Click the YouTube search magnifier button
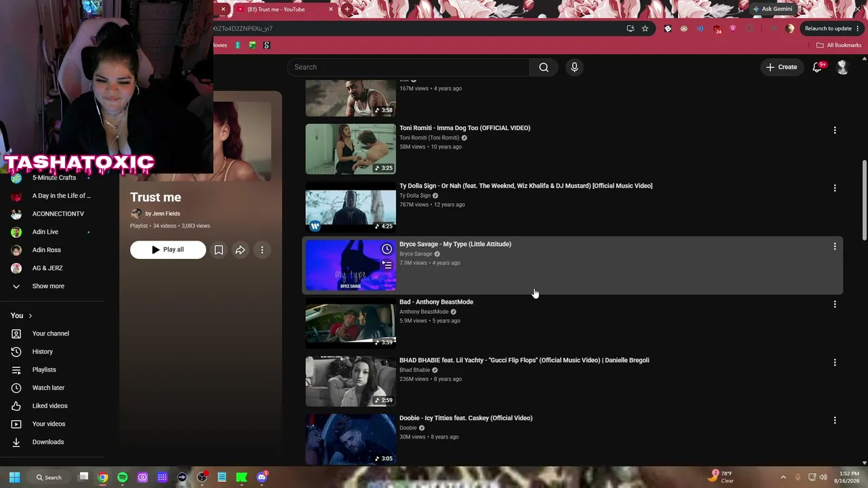Image resolution: width=868 pixels, height=488 pixels. [544, 67]
